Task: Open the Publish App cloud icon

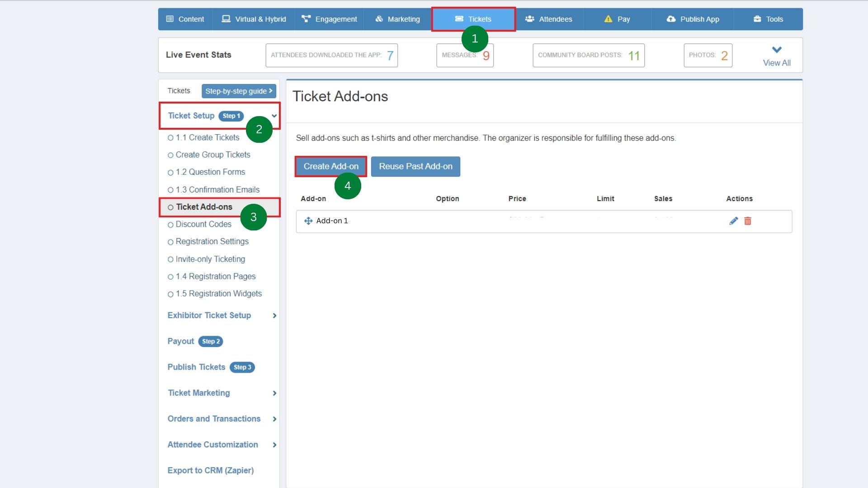Action: [670, 19]
